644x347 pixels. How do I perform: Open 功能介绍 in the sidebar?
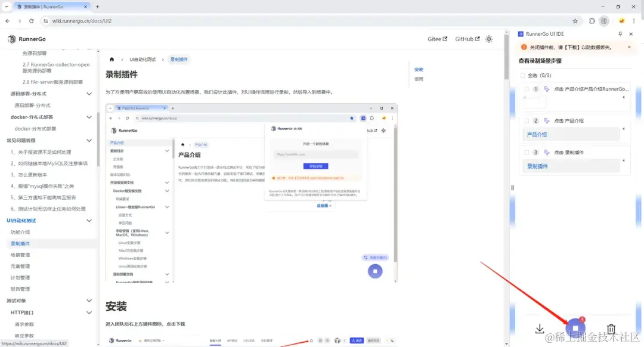coord(20,233)
